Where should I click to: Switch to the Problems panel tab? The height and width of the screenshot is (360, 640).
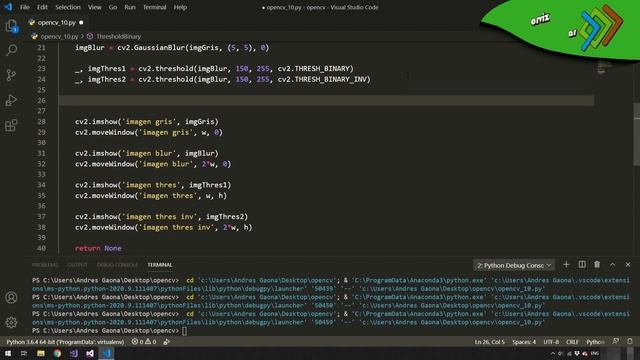pyautogui.click(x=45, y=265)
